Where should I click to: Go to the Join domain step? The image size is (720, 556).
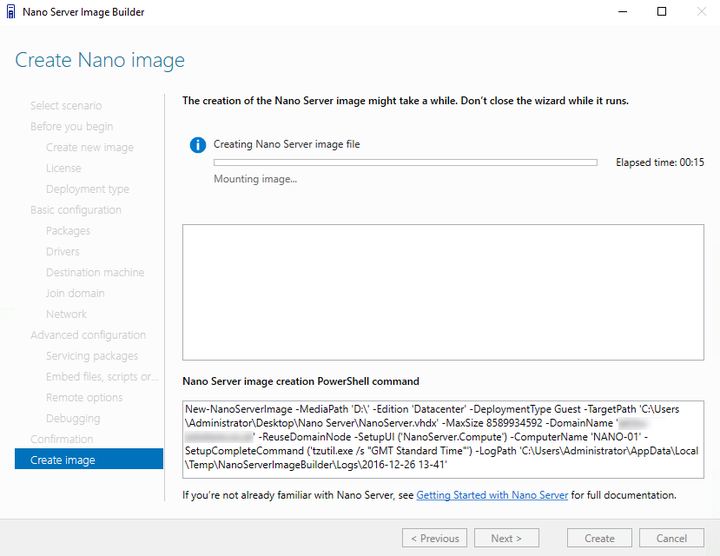coord(75,293)
